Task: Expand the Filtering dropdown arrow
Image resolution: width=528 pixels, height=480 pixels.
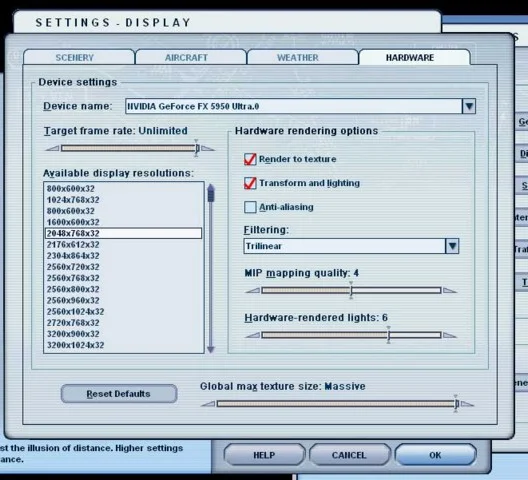Action: coord(452,246)
